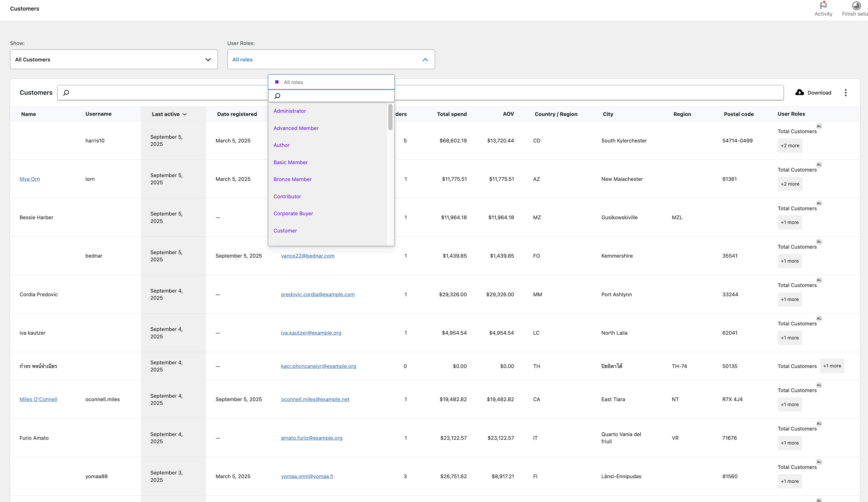Expand +2 more roles for Mya Orn
Screen dimensions: 868x502
tap(790, 184)
